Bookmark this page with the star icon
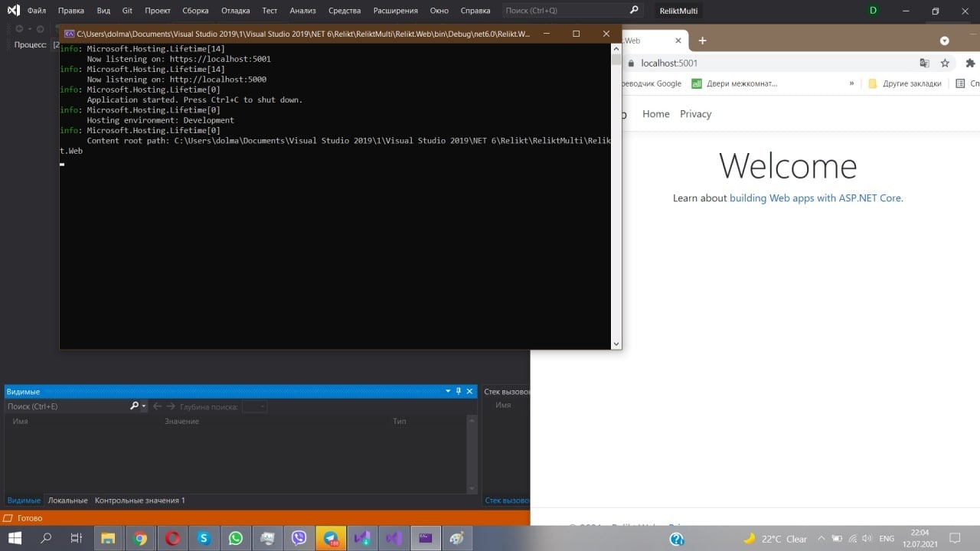This screenshot has width=980, height=551. 945,64
